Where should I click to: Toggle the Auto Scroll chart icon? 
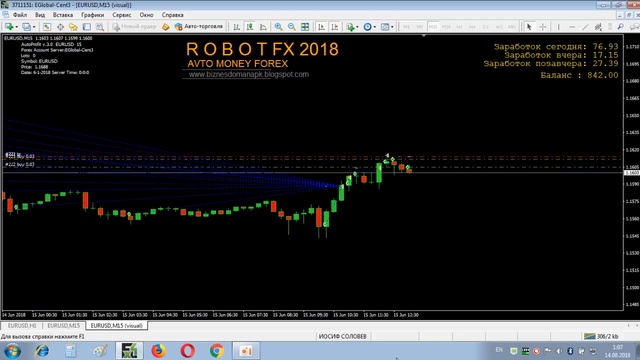tap(322, 27)
